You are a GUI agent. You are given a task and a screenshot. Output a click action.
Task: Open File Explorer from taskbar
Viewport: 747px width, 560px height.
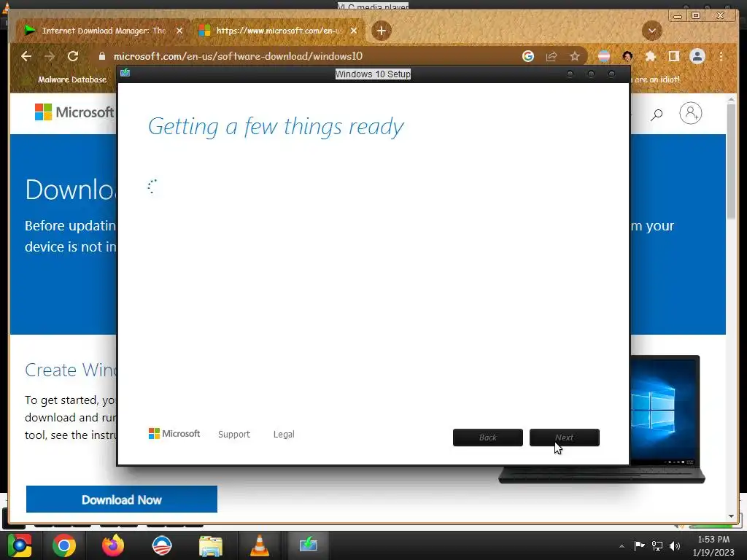click(211, 546)
